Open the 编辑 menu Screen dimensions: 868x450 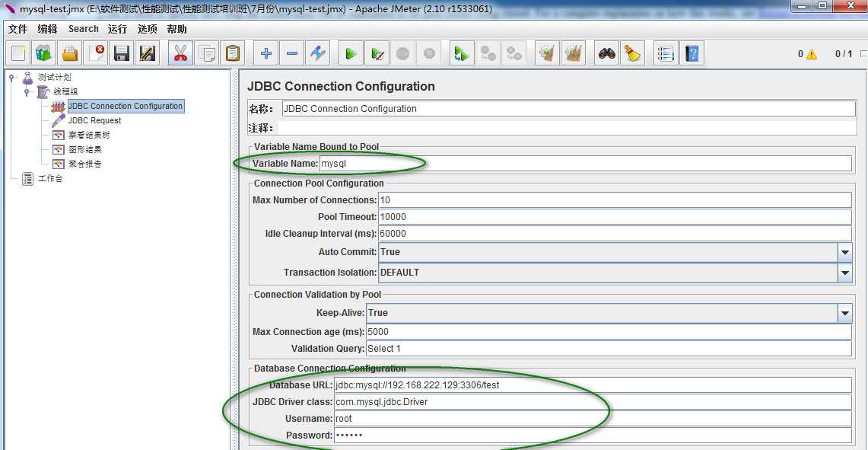(x=48, y=30)
